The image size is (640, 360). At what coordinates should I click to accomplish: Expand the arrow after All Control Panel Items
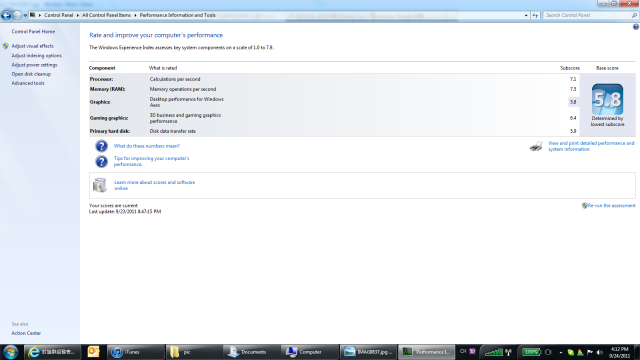click(135, 15)
